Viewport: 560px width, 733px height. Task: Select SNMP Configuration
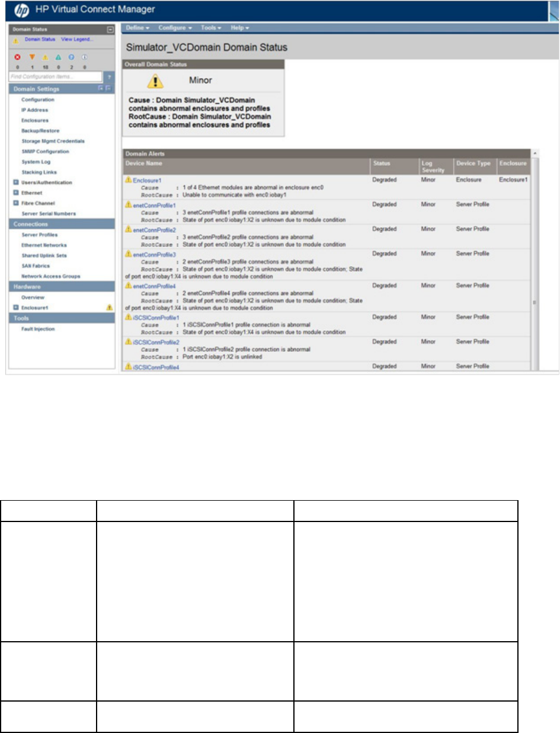pyautogui.click(x=45, y=151)
